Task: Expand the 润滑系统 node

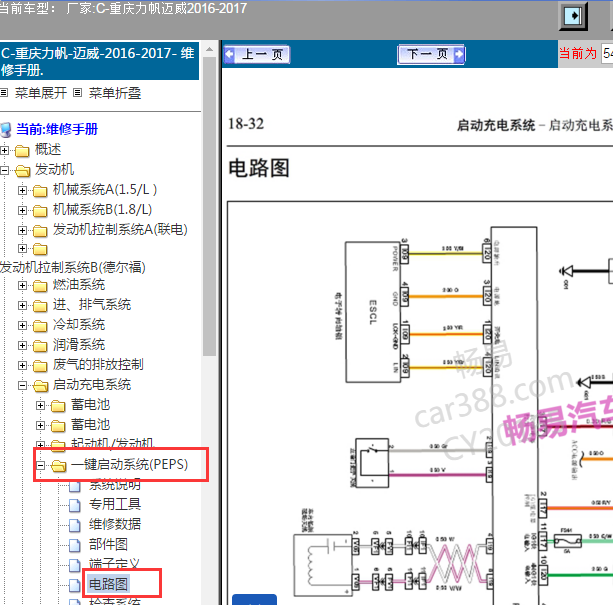Action: coord(22,345)
